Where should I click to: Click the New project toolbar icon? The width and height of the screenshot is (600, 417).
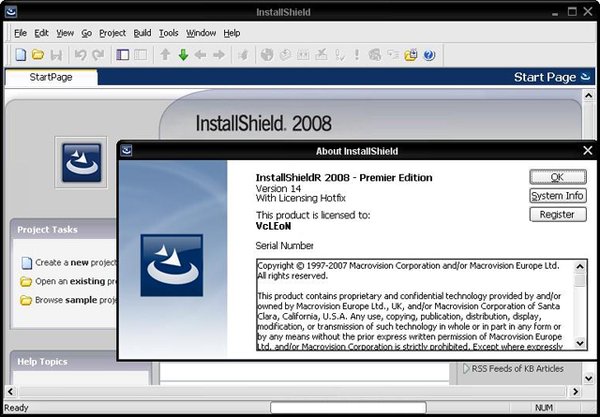coord(21,55)
